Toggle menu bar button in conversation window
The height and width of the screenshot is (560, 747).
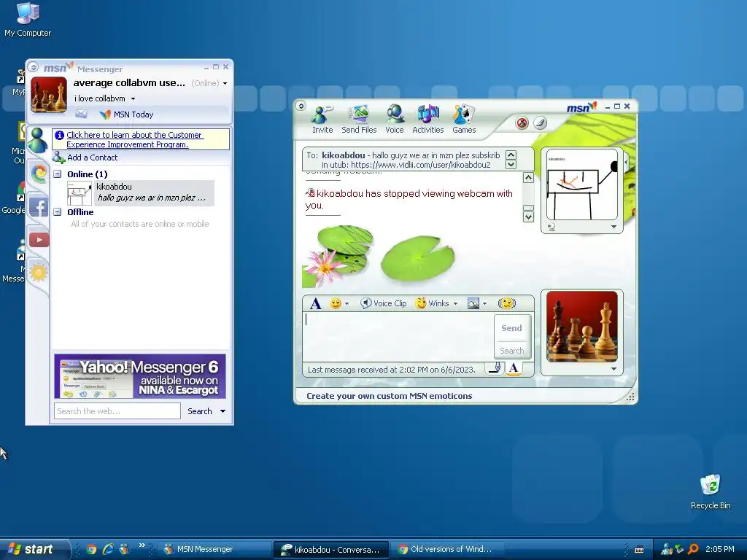click(x=301, y=106)
